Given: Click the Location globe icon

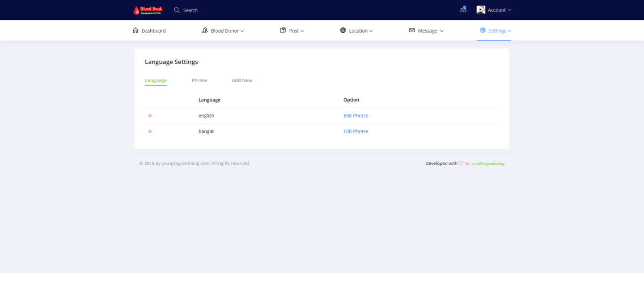Looking at the screenshot, I should coord(343,30).
